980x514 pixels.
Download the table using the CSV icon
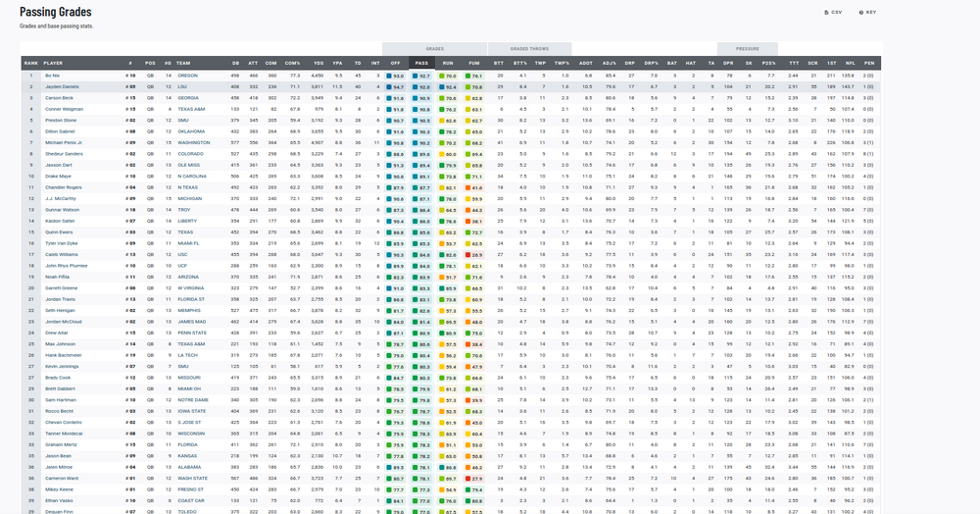pyautogui.click(x=834, y=12)
